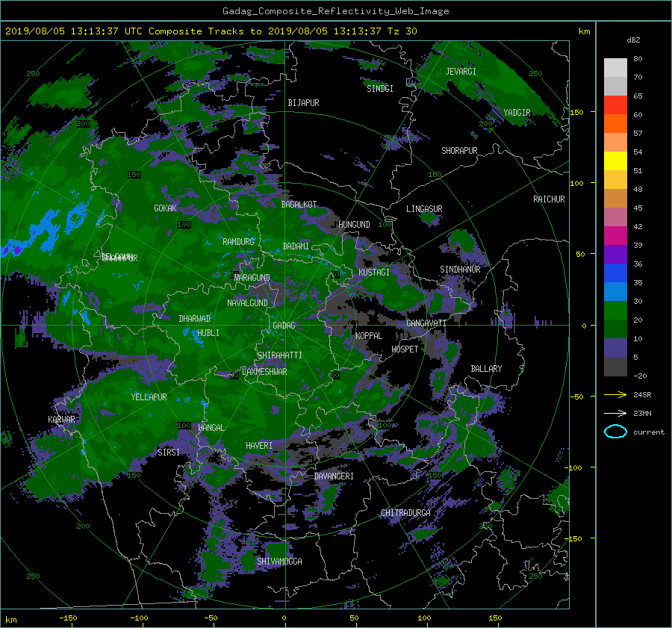
Task: Select the light blue 35-30 dBZ swatch
Action: point(615,291)
